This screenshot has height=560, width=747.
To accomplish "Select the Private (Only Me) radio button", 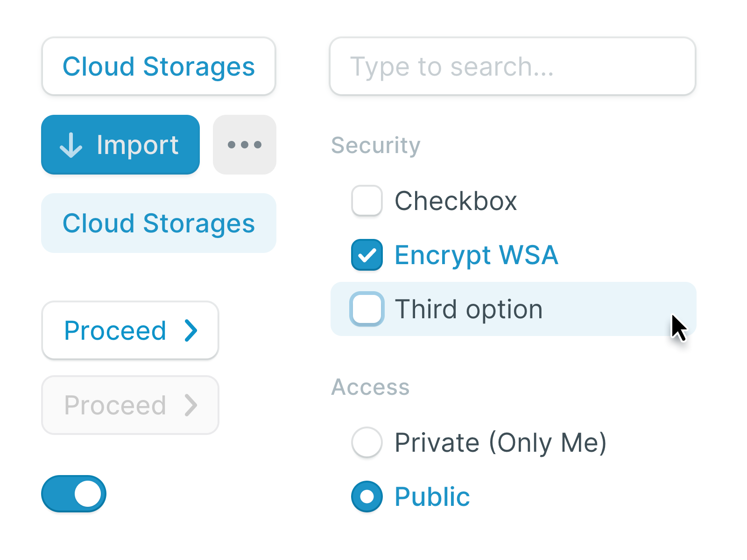I will pos(367,442).
